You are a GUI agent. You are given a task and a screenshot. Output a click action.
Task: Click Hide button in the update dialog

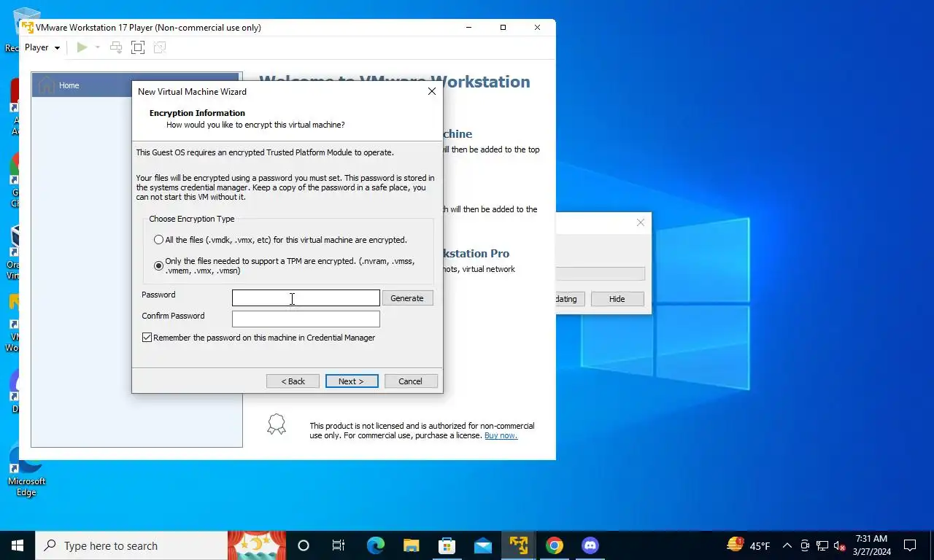pyautogui.click(x=617, y=299)
